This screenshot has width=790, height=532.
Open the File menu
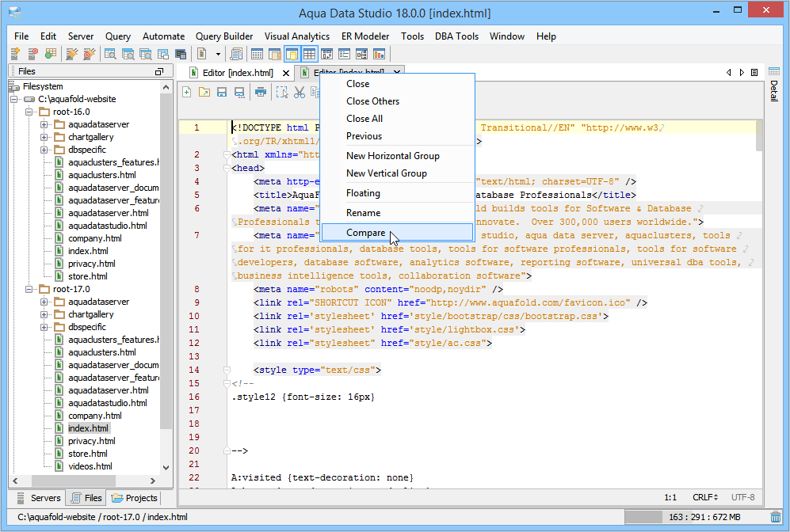pyautogui.click(x=21, y=36)
